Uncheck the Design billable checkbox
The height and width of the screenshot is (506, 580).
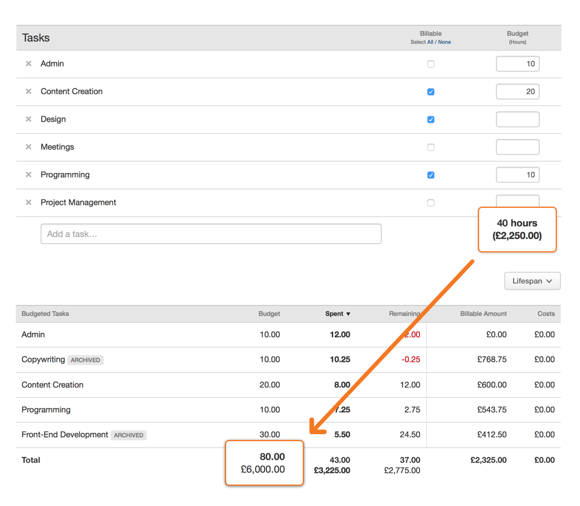431,119
